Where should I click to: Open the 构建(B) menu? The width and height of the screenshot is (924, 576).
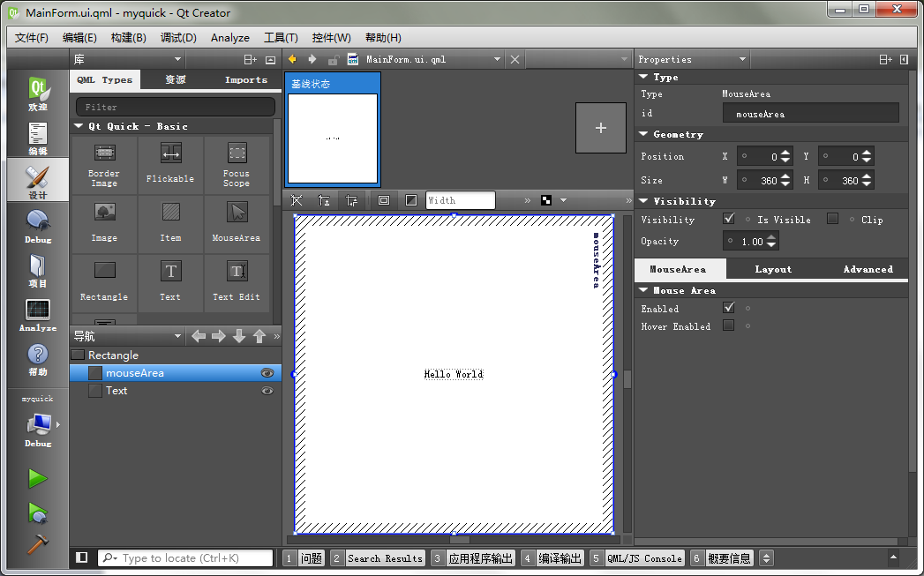pyautogui.click(x=128, y=38)
